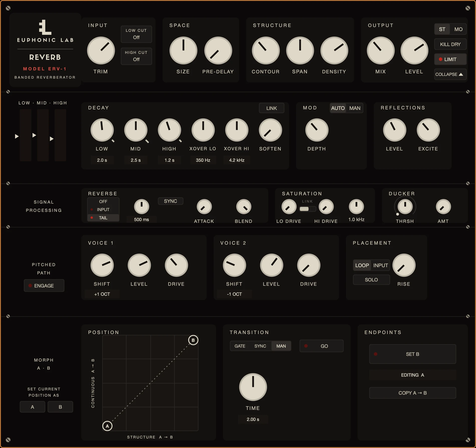
Task: Click COPY A → B button
Action: [413, 393]
